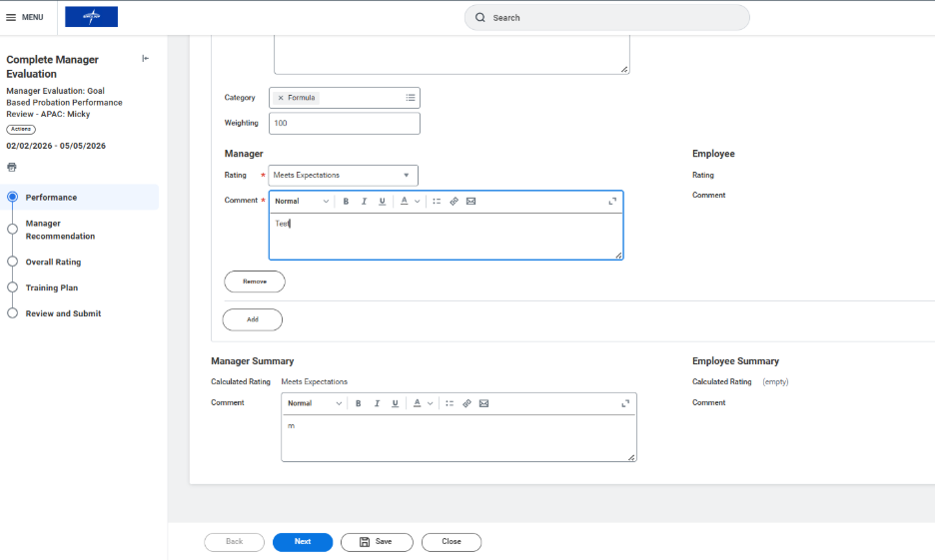Expand Manager comment editor to full size
Image resolution: width=935 pixels, height=560 pixels.
pos(612,202)
